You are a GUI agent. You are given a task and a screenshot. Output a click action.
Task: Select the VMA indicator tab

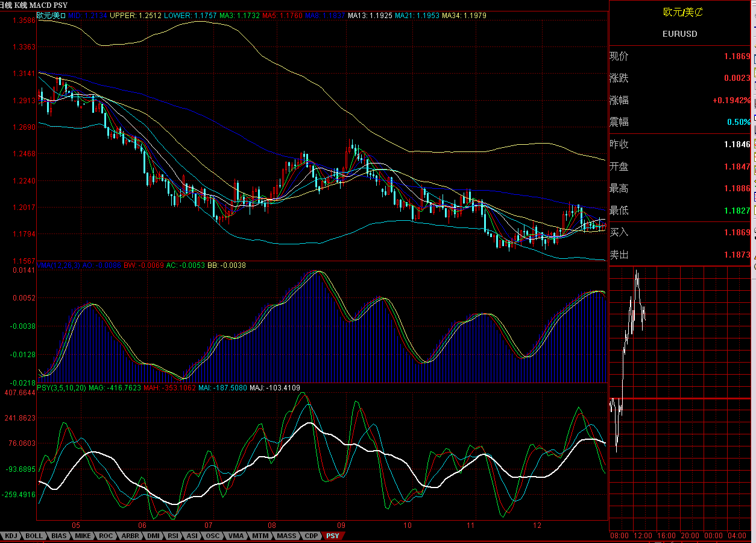pos(236,536)
